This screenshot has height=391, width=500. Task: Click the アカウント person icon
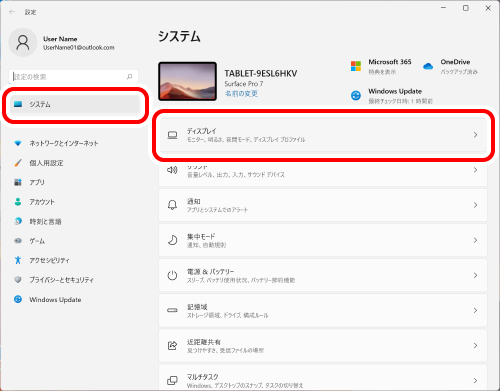(x=18, y=202)
